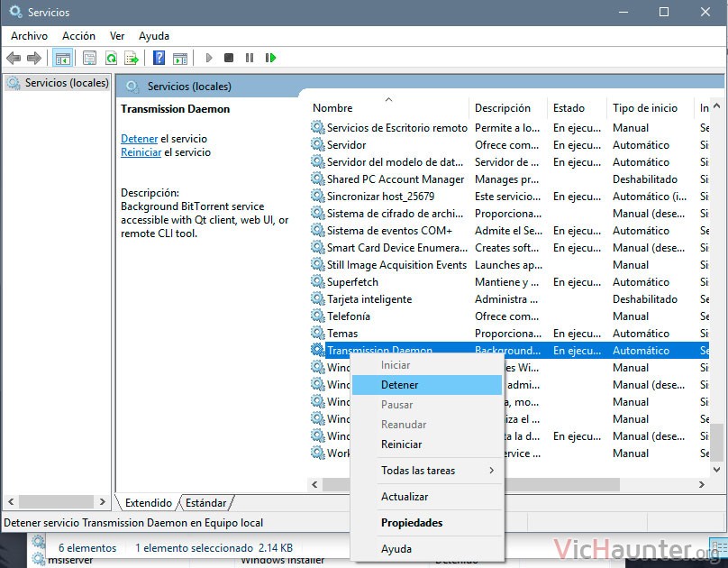728x568 pixels.
Task: Click the left tree pane scroll-right arrow
Action: 103,502
